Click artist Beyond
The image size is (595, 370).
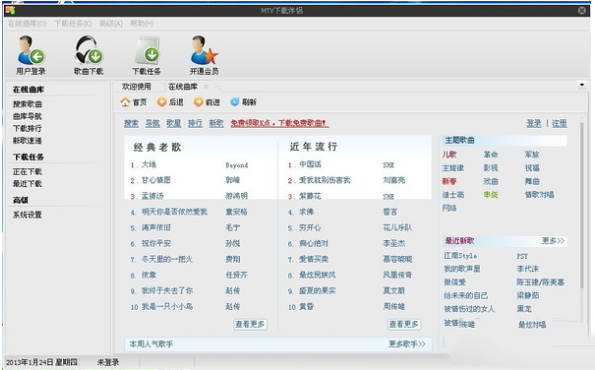(237, 165)
